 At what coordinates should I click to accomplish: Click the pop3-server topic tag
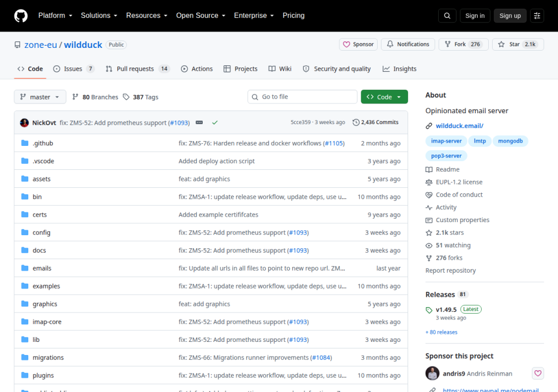(x=446, y=156)
